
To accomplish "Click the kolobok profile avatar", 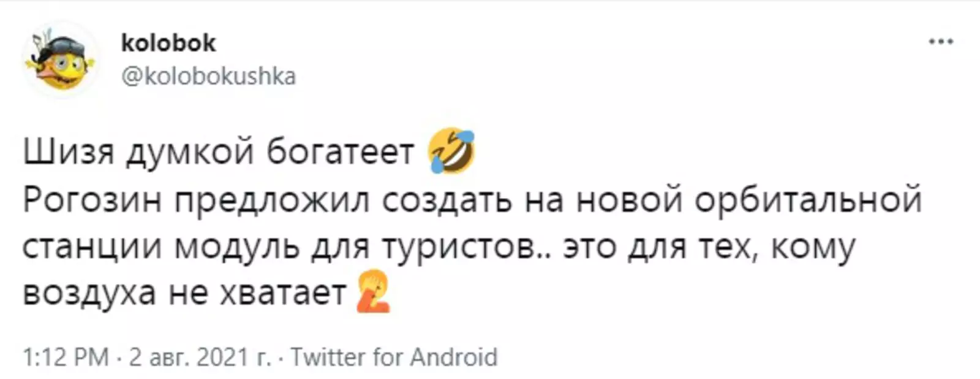I will 61,59.
